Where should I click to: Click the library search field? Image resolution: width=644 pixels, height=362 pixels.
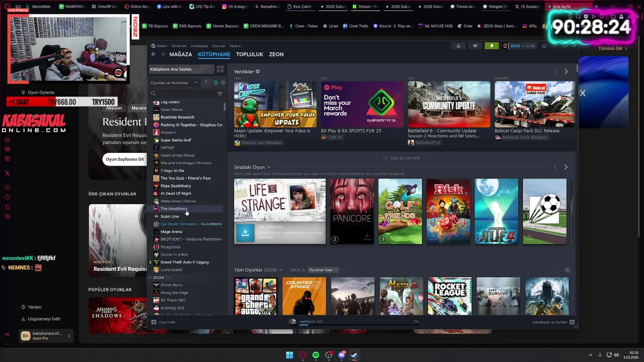pyautogui.click(x=183, y=94)
